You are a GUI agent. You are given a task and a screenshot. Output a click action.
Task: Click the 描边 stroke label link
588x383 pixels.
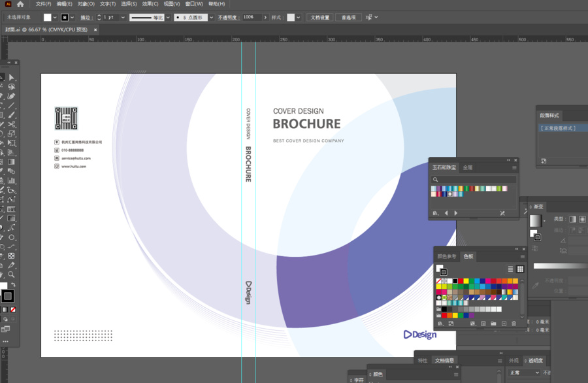pos(86,17)
